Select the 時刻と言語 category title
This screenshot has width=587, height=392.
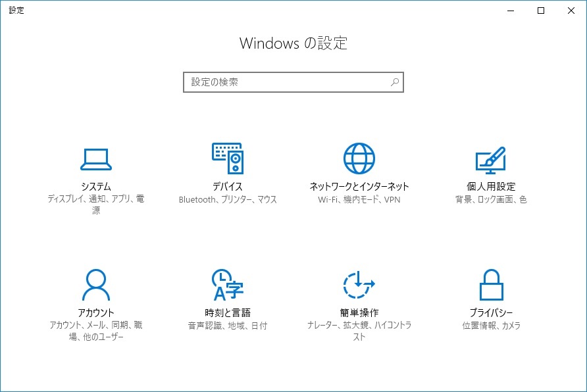[228, 312]
